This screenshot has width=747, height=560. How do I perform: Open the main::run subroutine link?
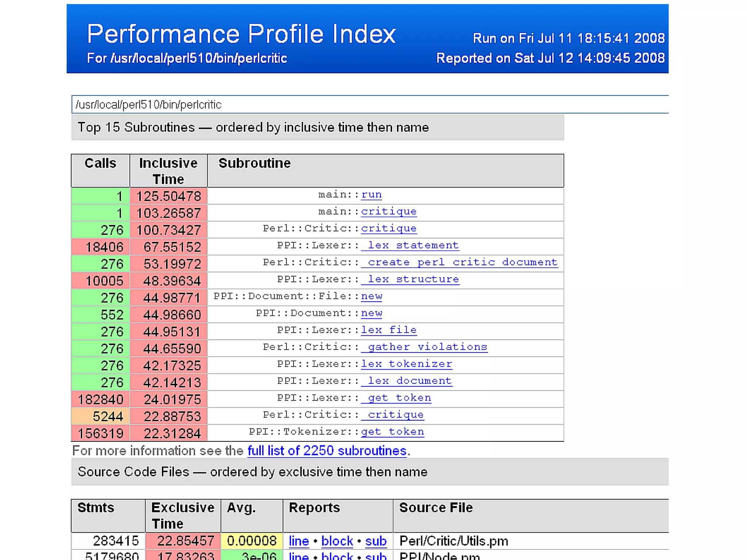click(x=371, y=195)
